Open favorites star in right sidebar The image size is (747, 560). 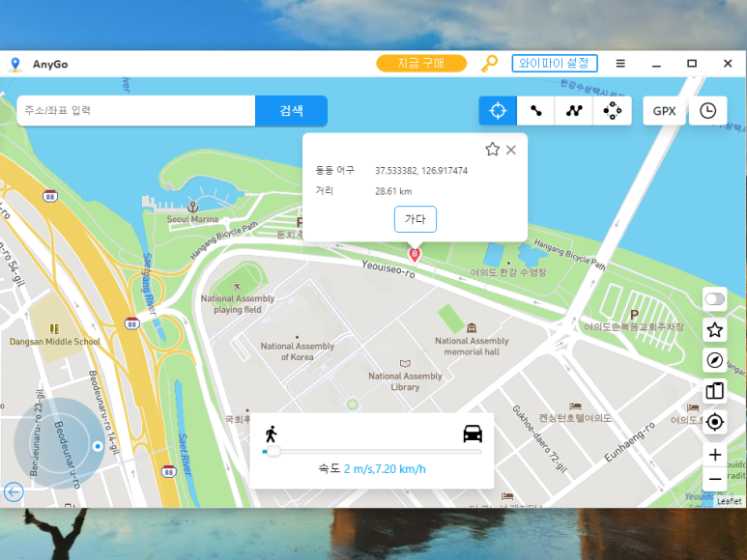[714, 329]
